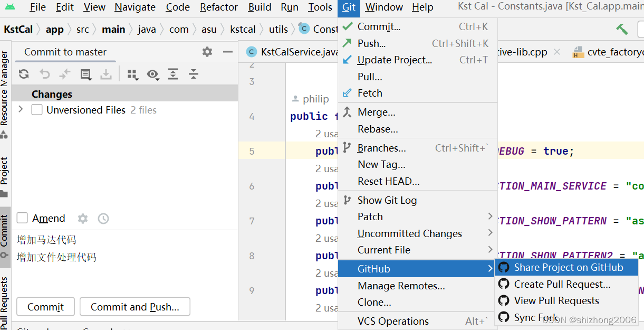The height and width of the screenshot is (330, 644).
Task: Click line number 5 in gutter
Action: (x=252, y=151)
